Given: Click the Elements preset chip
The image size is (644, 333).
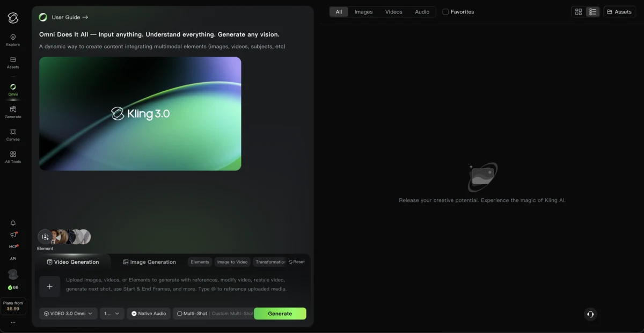Looking at the screenshot, I should pos(200,262).
